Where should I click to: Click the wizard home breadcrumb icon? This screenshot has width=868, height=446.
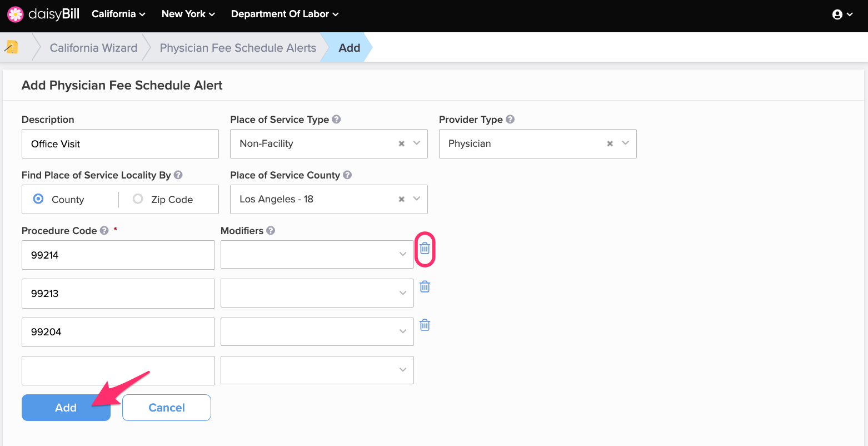click(x=11, y=47)
